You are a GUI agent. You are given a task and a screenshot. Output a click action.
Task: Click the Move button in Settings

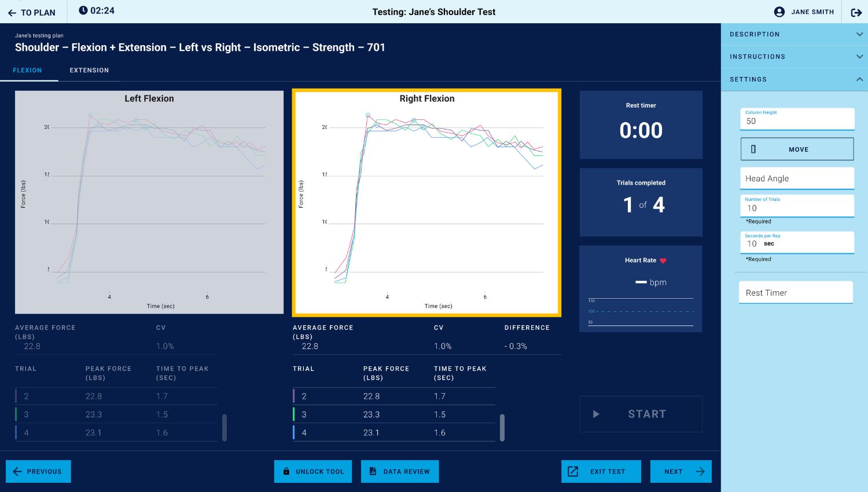point(797,149)
